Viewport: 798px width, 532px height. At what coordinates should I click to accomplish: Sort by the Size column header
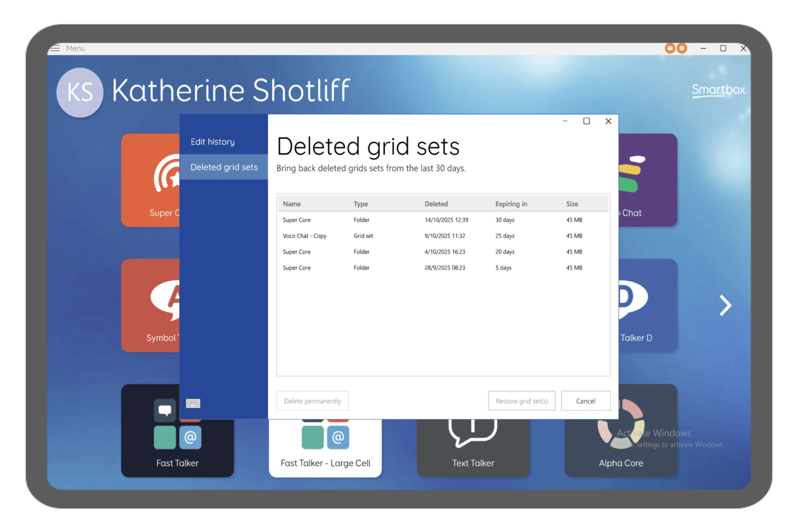(572, 204)
